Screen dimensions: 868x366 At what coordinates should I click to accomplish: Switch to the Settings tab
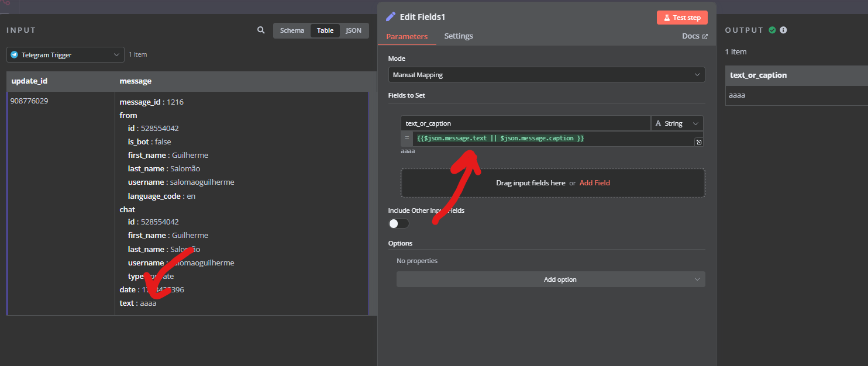point(459,36)
